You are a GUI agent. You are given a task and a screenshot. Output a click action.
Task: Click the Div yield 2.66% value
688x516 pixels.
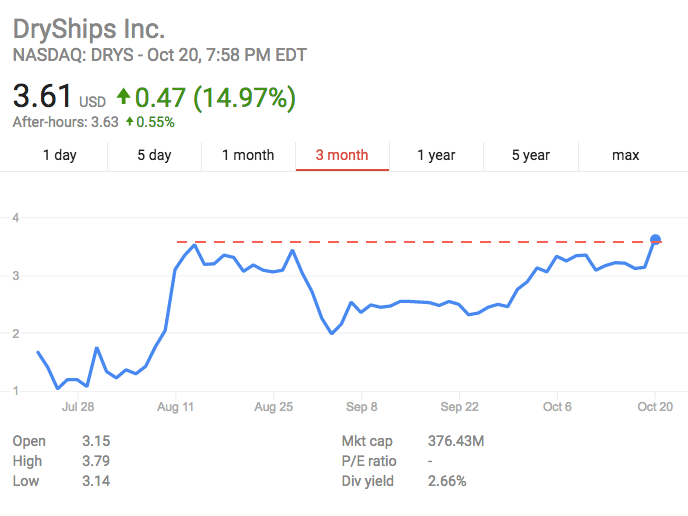pos(448,481)
